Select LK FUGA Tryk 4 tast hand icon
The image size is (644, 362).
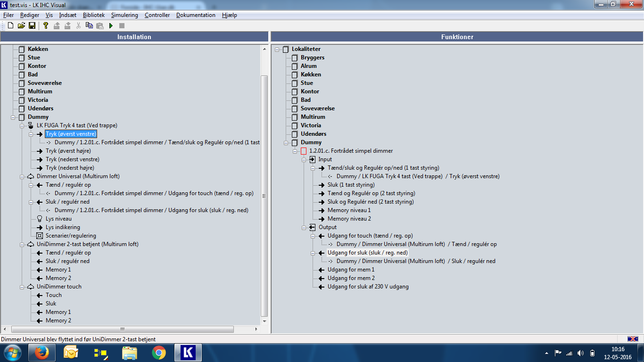[x=31, y=125]
